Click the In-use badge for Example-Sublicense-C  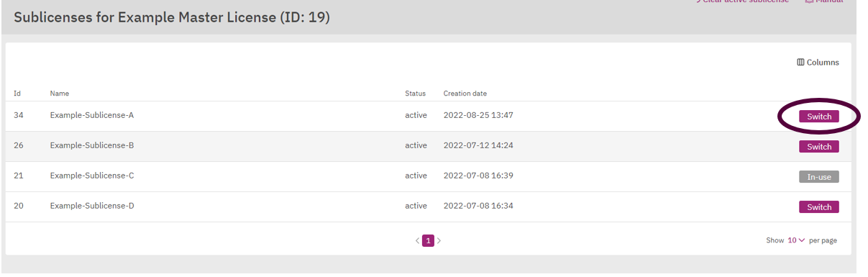819,177
